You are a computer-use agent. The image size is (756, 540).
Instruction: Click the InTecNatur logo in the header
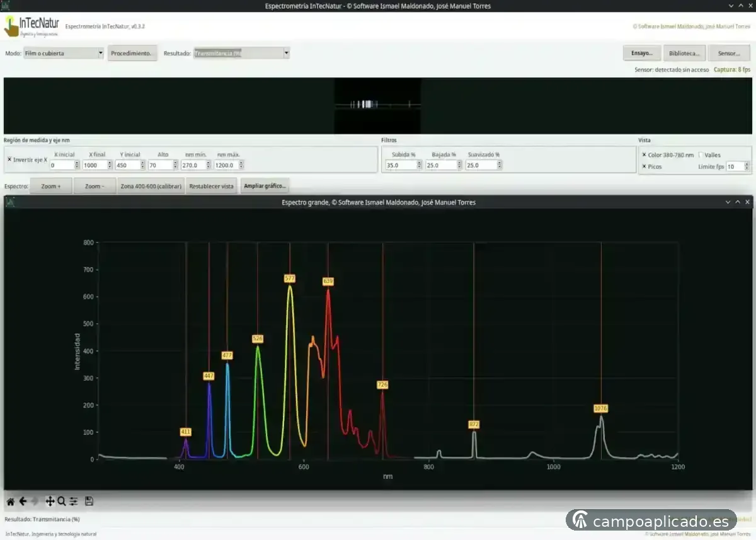pyautogui.click(x=31, y=26)
